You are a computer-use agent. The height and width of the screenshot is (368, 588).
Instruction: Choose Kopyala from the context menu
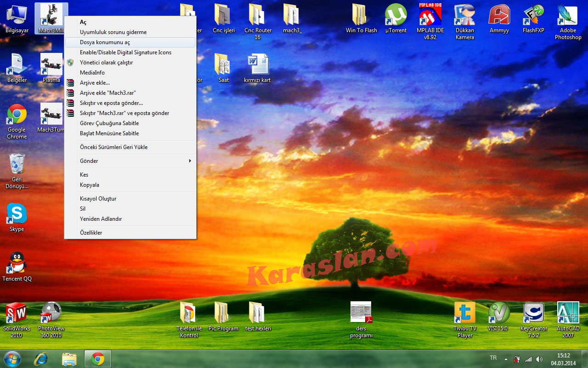(130, 185)
